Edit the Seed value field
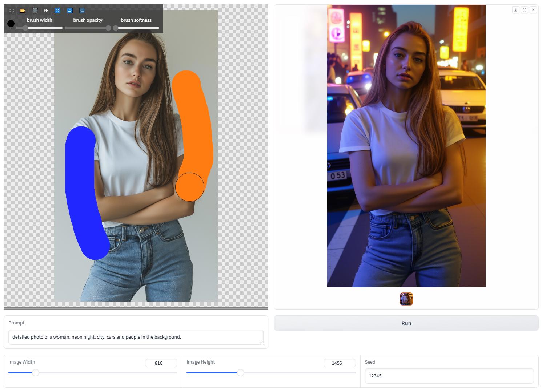Image resolution: width=542 pixels, height=392 pixels. [449, 376]
